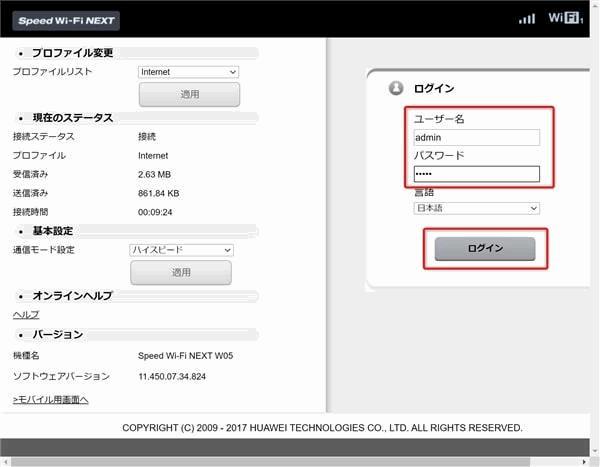The height and width of the screenshot is (467, 600).
Task: Select model name Speed Wi-Fi NEXT W05
Action: point(186,356)
